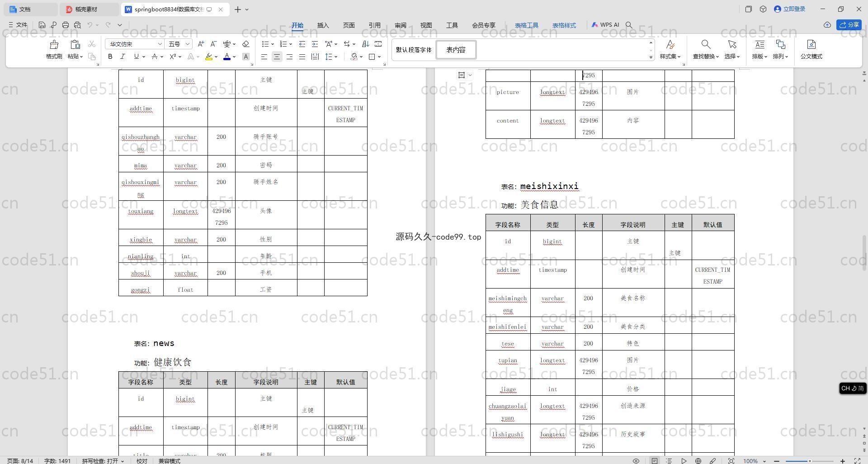
Task: Toggle Bold formatting
Action: point(110,57)
